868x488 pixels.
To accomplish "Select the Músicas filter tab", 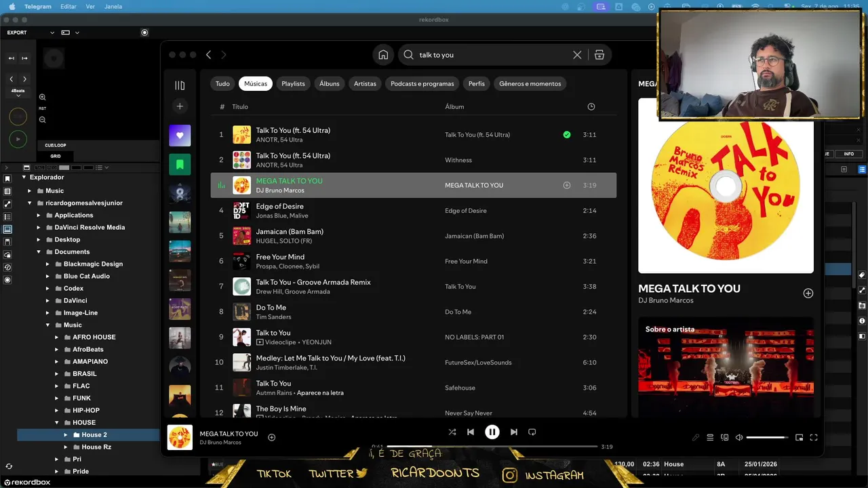I will coord(256,83).
